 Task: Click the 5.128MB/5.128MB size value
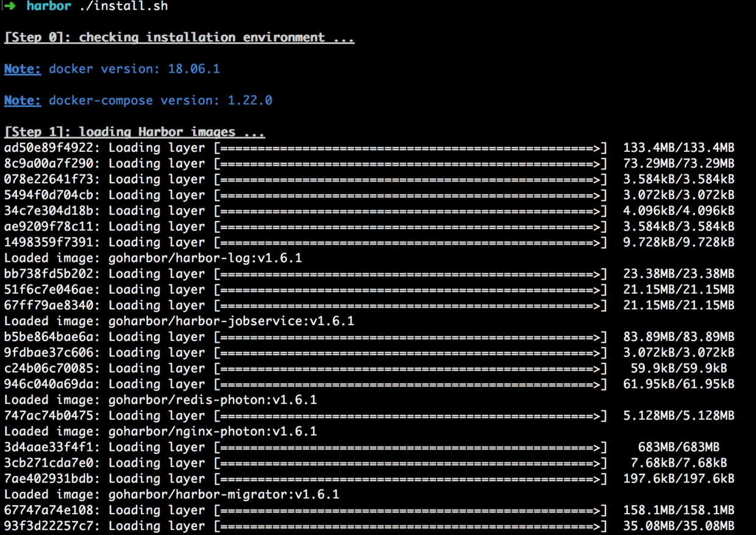(679, 416)
